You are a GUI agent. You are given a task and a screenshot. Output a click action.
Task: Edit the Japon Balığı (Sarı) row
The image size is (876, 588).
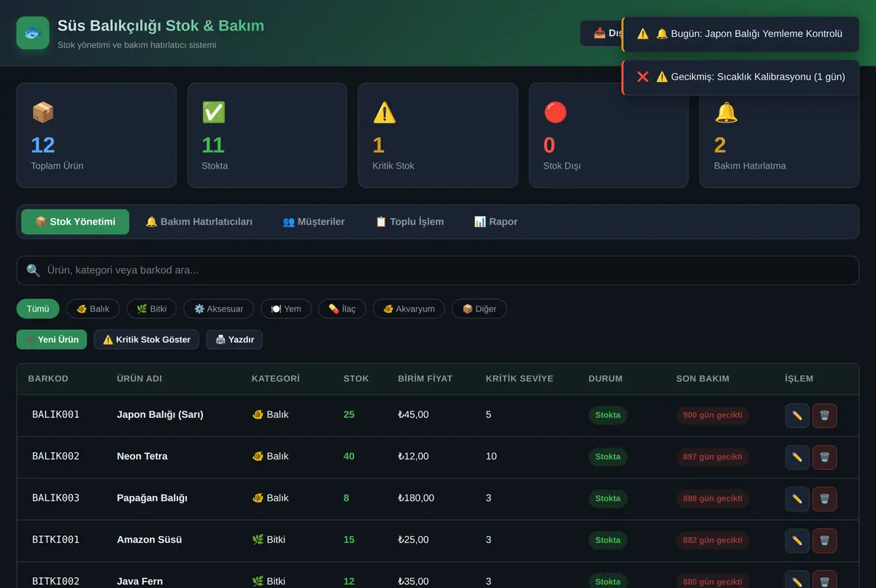797,416
